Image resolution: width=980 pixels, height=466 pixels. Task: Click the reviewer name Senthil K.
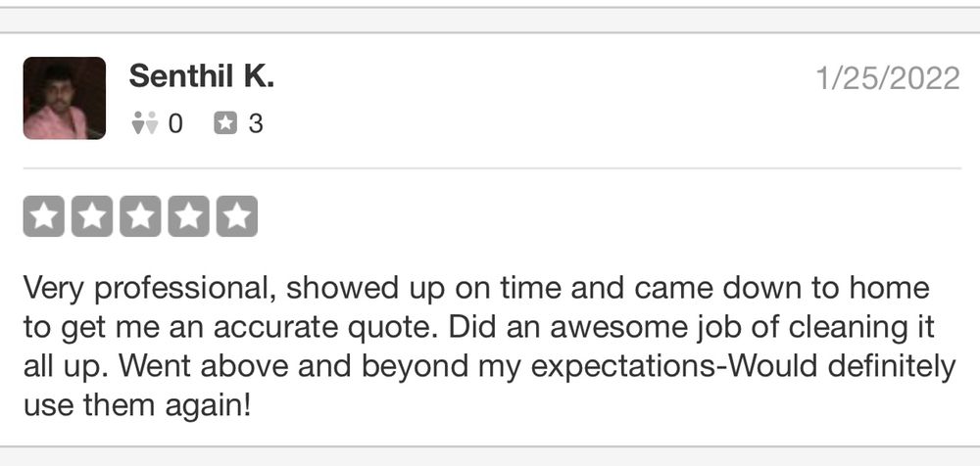tap(201, 76)
